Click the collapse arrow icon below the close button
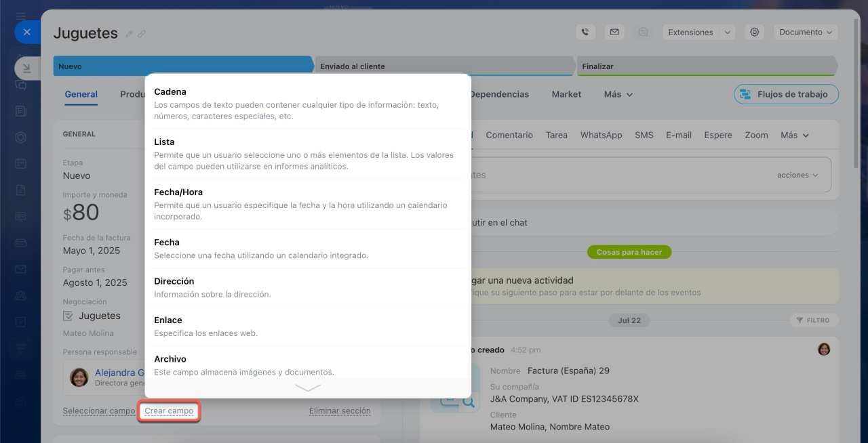 [26, 68]
